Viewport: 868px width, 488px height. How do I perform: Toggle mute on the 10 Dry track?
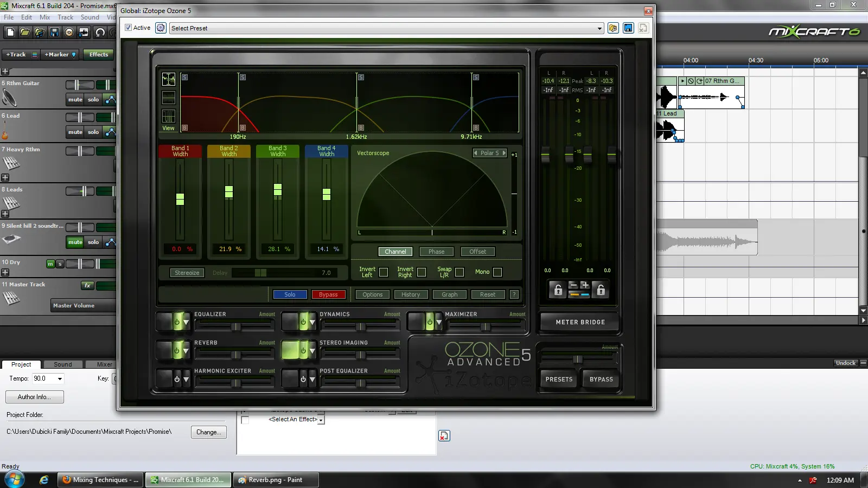[50, 264]
